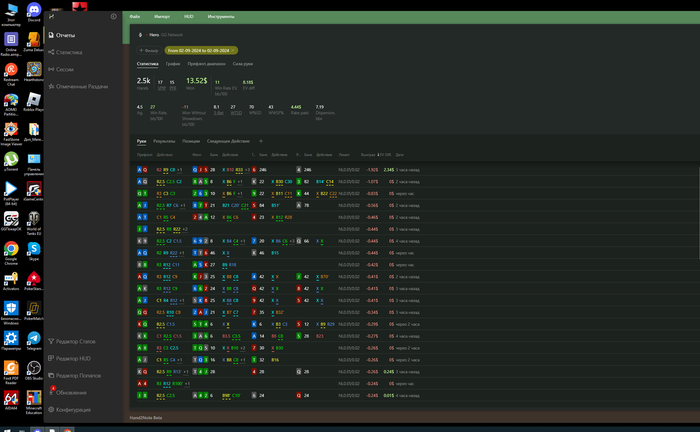The width and height of the screenshot is (700, 432).
Task: Open Обновления updates with notification badge
Action: pos(70,392)
